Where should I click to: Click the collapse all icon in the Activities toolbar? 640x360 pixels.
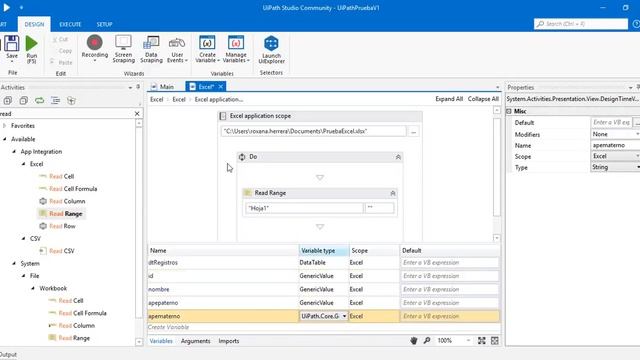coord(24,100)
